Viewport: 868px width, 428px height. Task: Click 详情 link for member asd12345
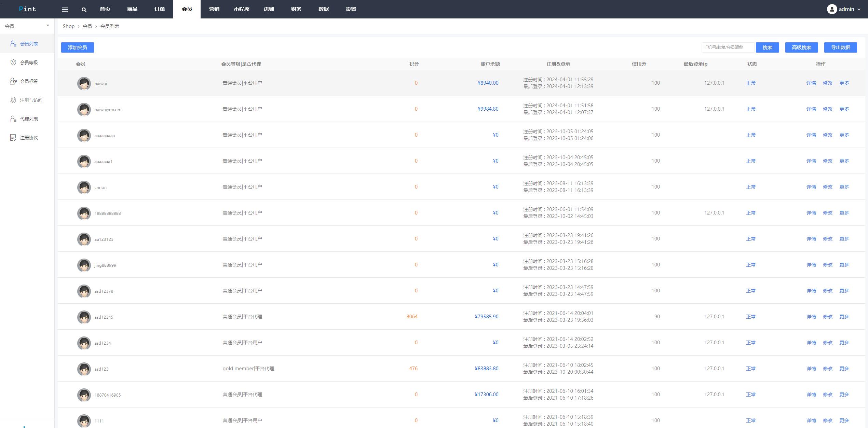click(x=811, y=317)
